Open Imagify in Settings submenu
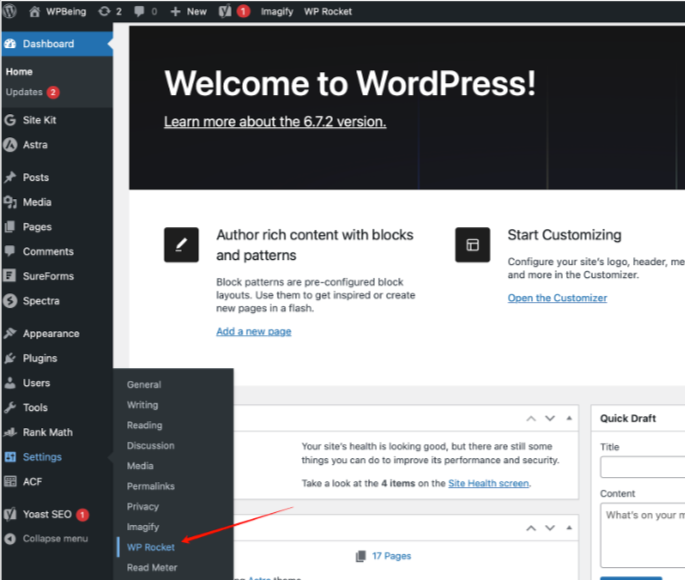Image resolution: width=685 pixels, height=580 pixels. click(x=143, y=527)
